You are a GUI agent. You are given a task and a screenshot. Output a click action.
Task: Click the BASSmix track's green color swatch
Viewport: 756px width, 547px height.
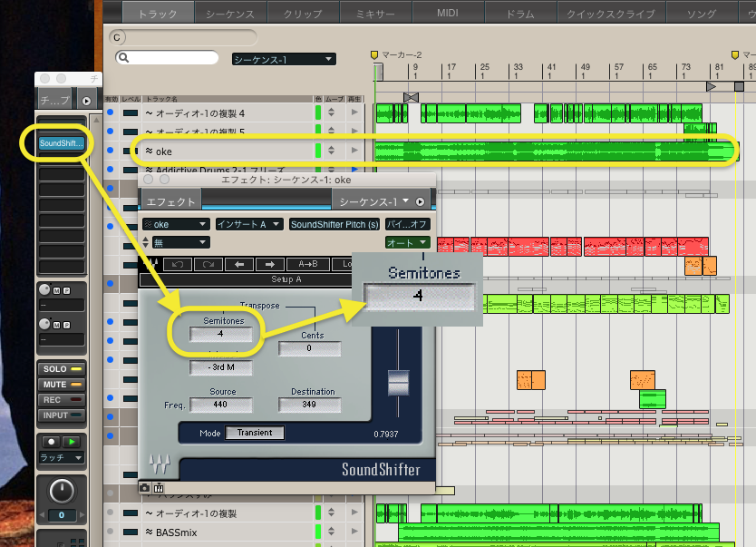coord(318,532)
